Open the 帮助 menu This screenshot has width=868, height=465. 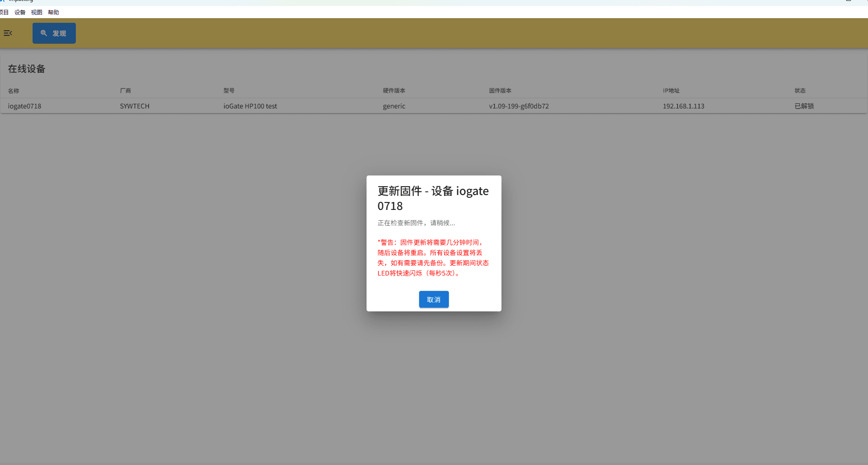click(53, 12)
